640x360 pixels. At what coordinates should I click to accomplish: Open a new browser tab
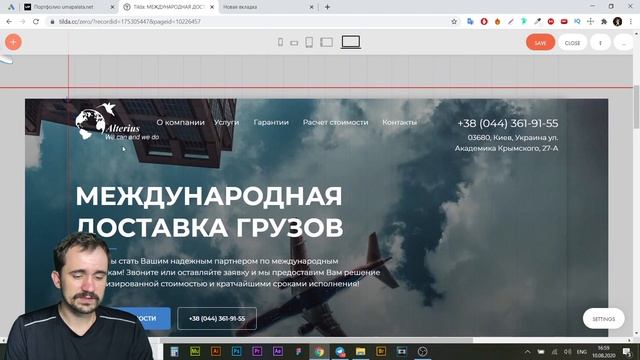click(x=327, y=7)
